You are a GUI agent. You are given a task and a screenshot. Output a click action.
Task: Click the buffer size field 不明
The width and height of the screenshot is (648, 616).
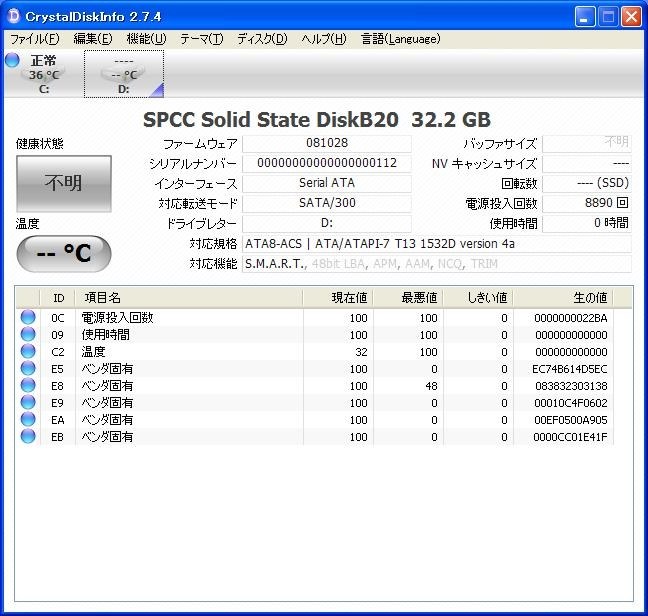click(x=587, y=143)
